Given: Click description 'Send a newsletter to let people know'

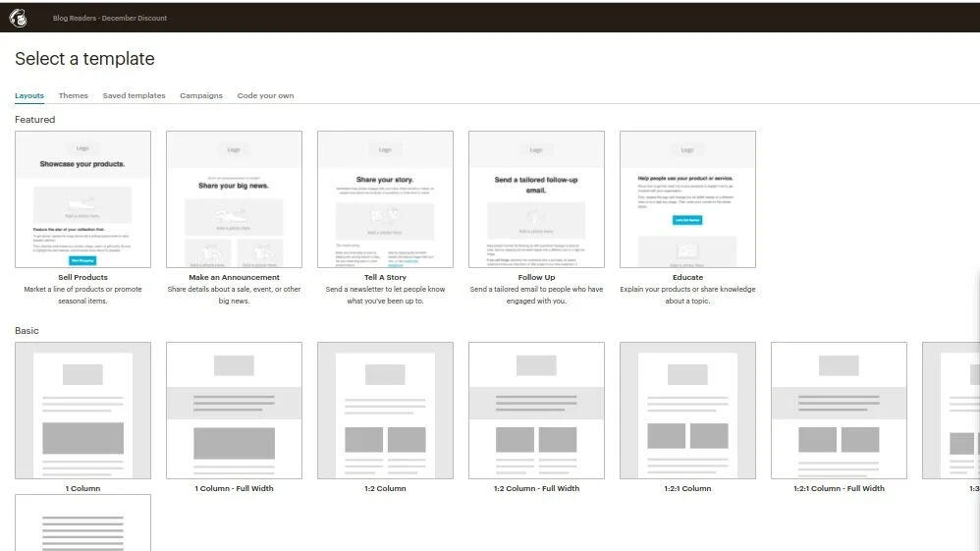Looking at the screenshot, I should (386, 290).
